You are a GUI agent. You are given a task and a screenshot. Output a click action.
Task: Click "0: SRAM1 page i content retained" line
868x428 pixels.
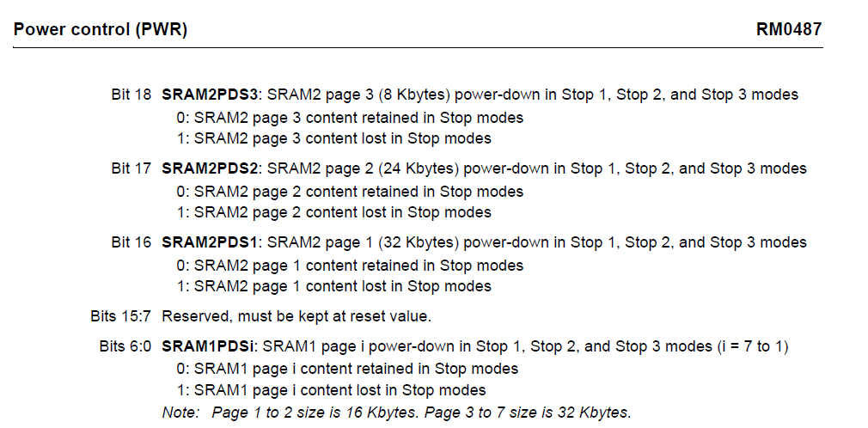click(347, 369)
